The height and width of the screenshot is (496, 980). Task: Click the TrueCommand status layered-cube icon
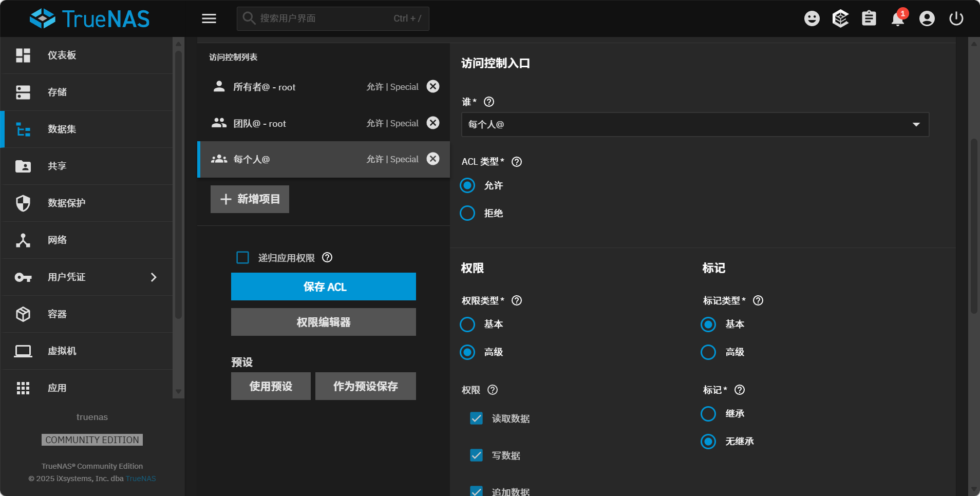[x=840, y=19]
